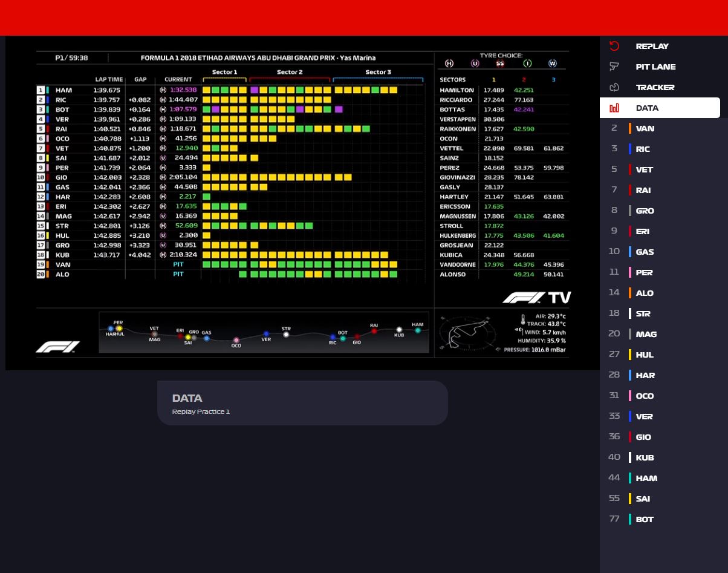Click the HAMILTON row in the sectors table
Image resolution: width=728 pixels, height=573 pixels.
(x=503, y=90)
